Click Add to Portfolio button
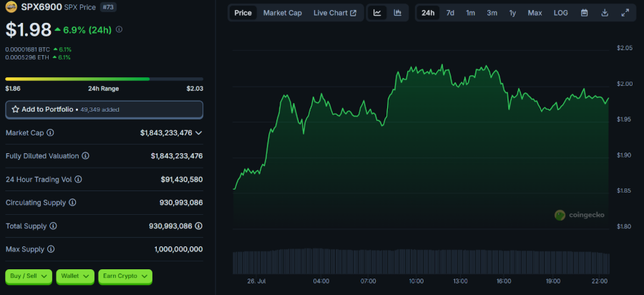Image resolution: width=644 pixels, height=295 pixels. (104, 110)
